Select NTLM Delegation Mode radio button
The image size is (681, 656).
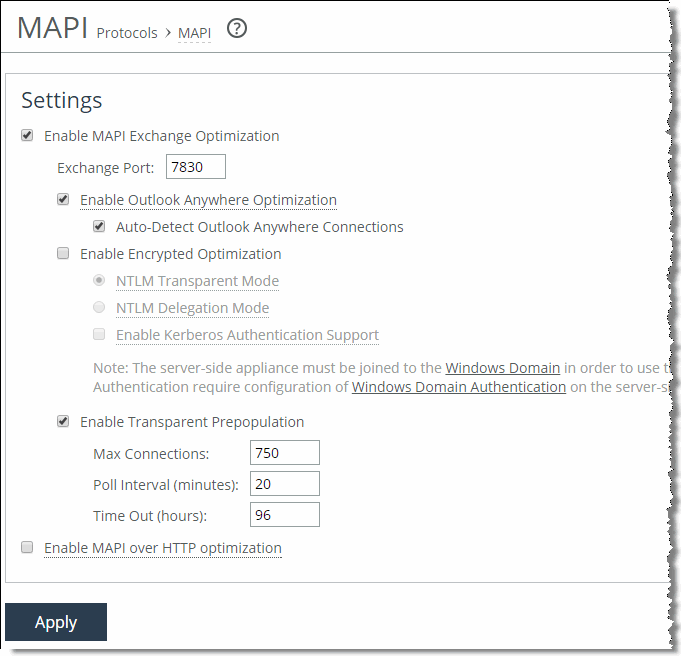[99, 307]
